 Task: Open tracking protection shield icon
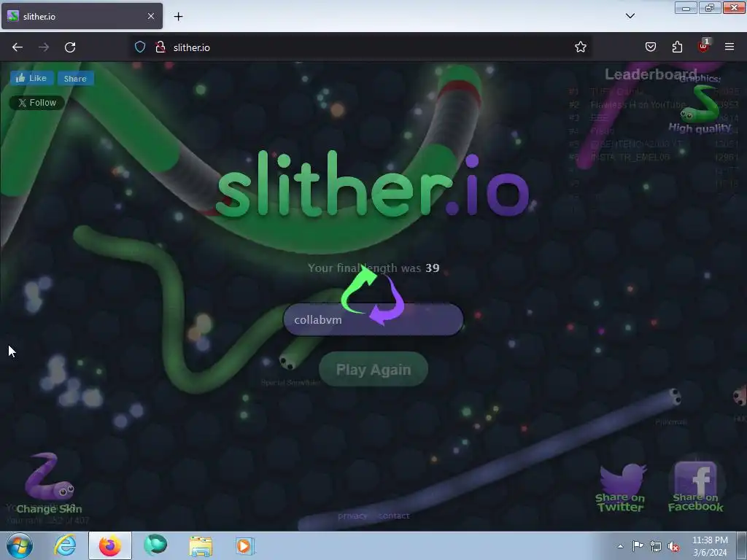click(x=139, y=47)
